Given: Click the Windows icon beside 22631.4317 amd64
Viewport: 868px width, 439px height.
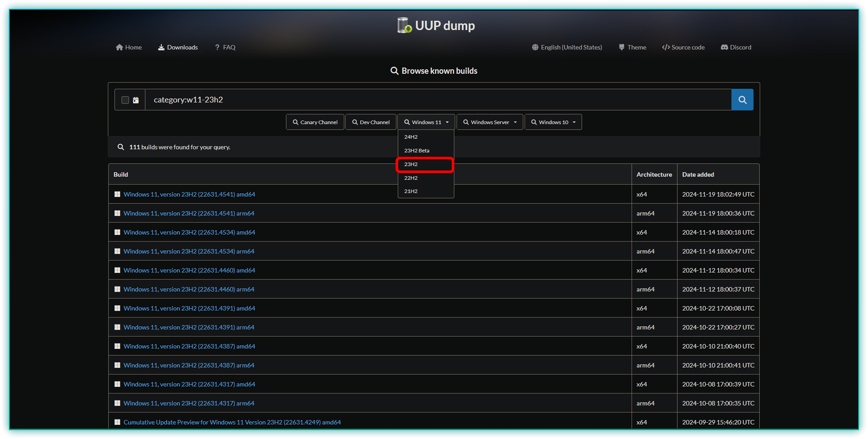Looking at the screenshot, I should 117,384.
